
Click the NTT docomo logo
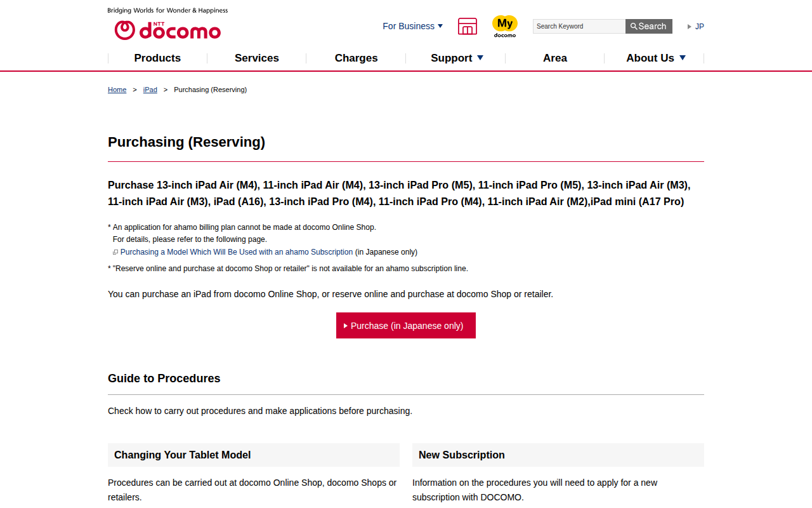click(x=167, y=30)
